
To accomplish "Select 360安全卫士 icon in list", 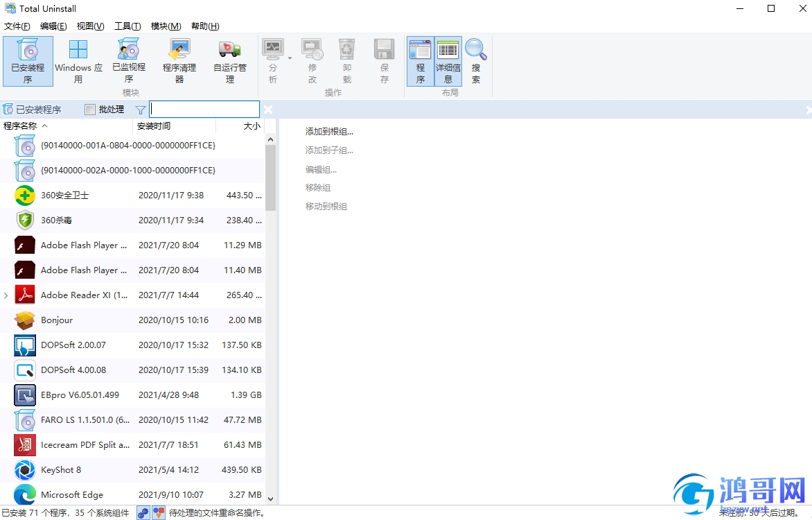I will 24,196.
